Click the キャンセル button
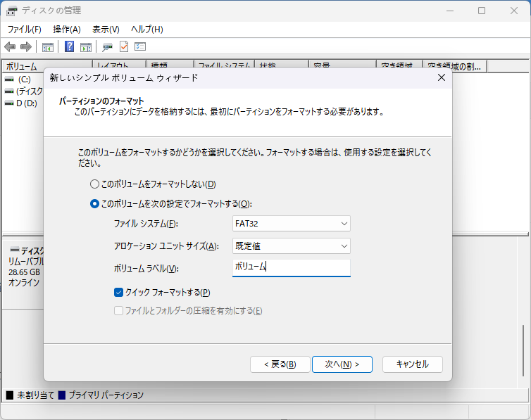 (x=413, y=364)
